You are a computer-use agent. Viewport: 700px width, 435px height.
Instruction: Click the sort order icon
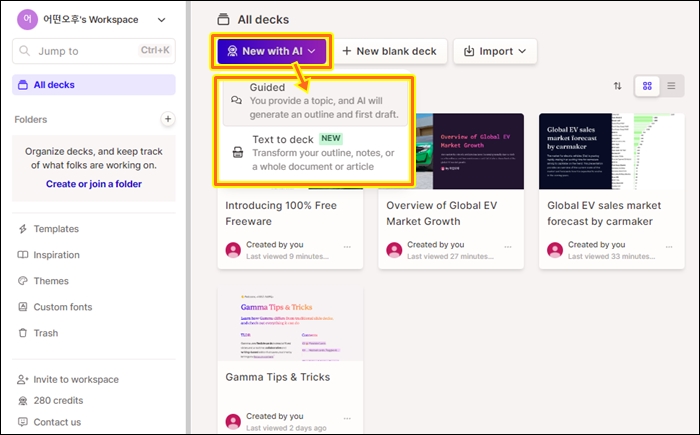pyautogui.click(x=617, y=86)
